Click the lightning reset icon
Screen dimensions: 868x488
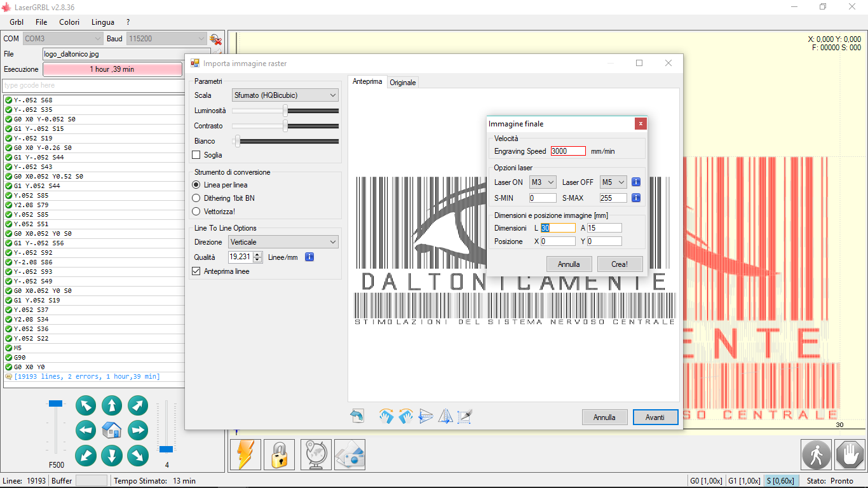245,454
